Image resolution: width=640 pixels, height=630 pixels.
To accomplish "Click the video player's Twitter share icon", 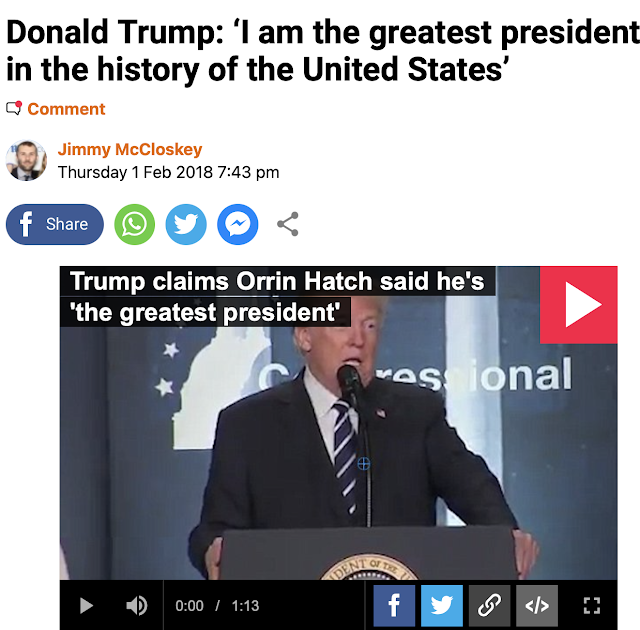I will tap(442, 606).
